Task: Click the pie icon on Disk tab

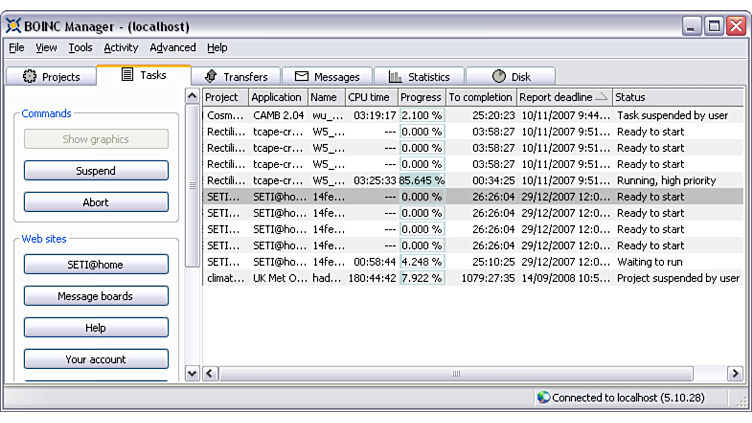Action: [x=499, y=77]
